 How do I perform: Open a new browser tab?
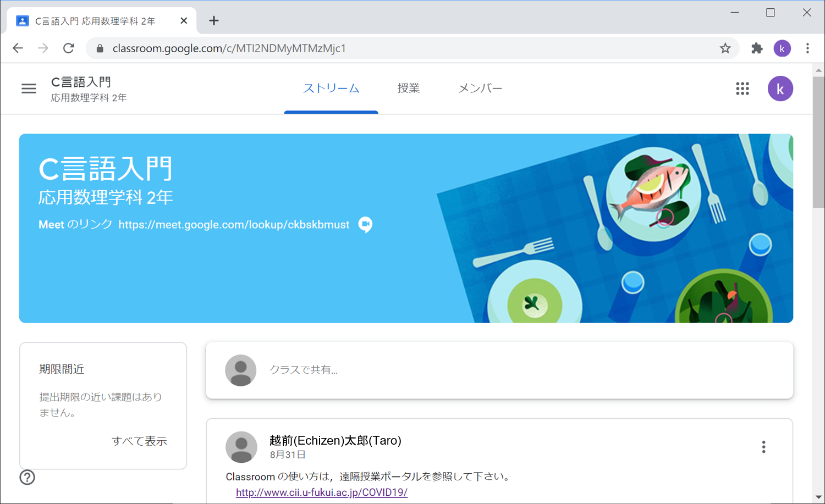[x=214, y=21]
